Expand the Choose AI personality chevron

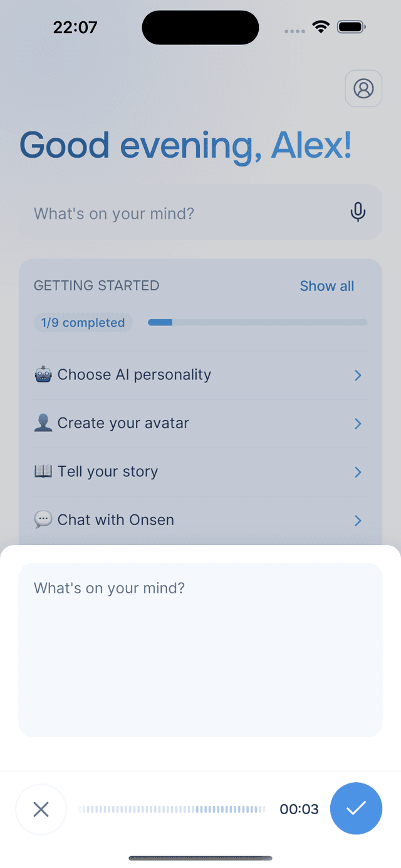358,375
